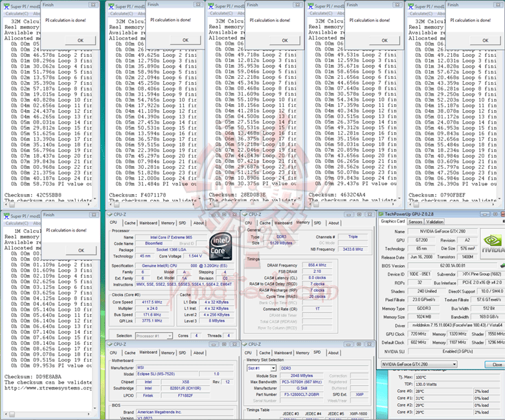Click the Core Speed value '4117.5 MHz'
Viewport: 505px width, 420px height.
tap(152, 302)
